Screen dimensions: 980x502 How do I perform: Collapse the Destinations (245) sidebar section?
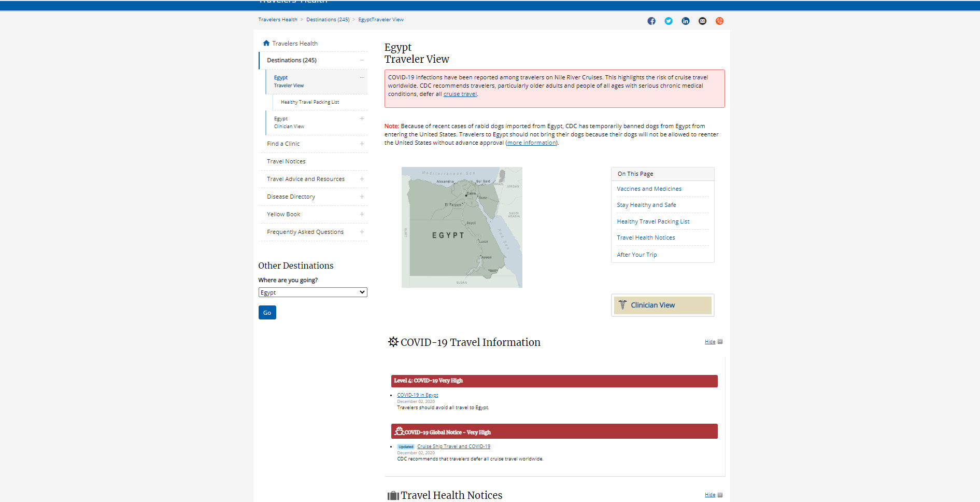(362, 60)
